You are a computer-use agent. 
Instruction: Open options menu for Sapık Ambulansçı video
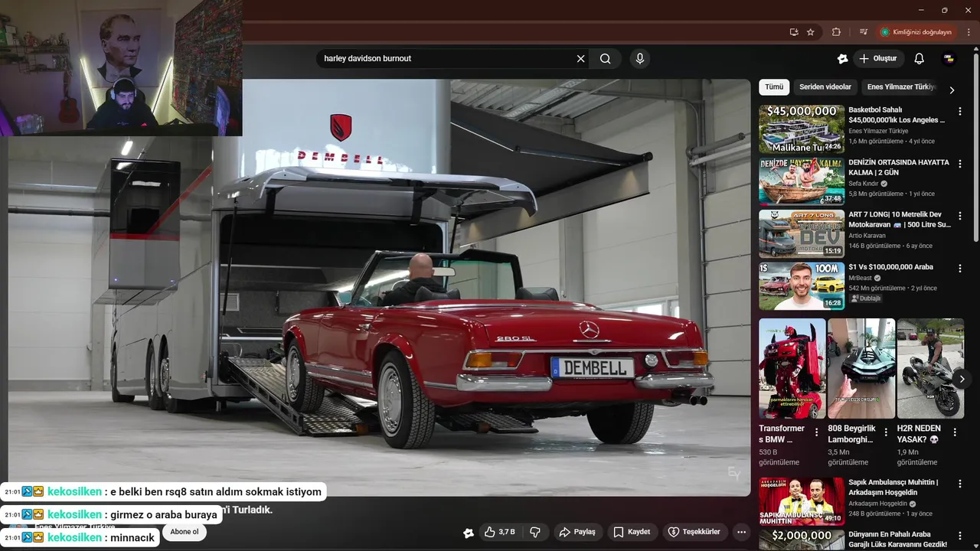(x=959, y=484)
